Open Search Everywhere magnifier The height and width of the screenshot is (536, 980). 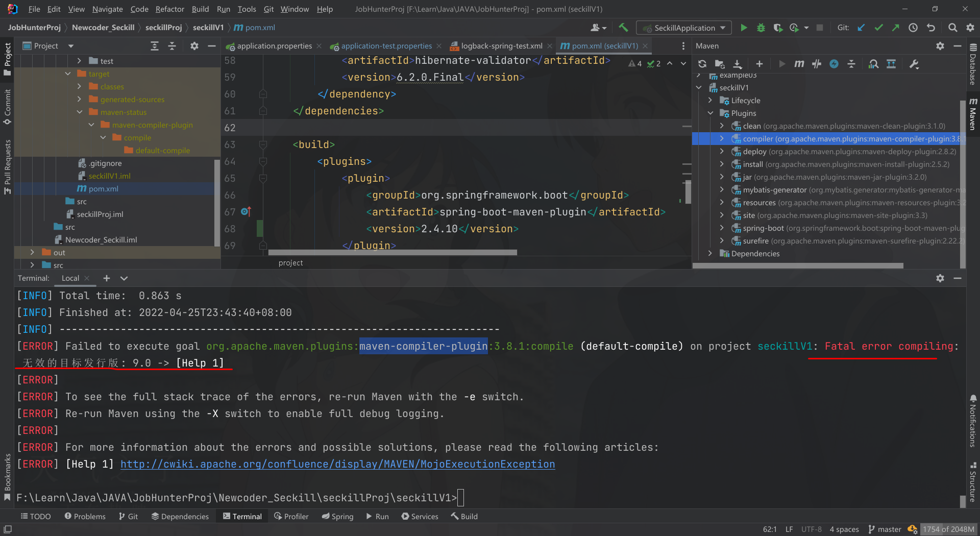click(953, 28)
